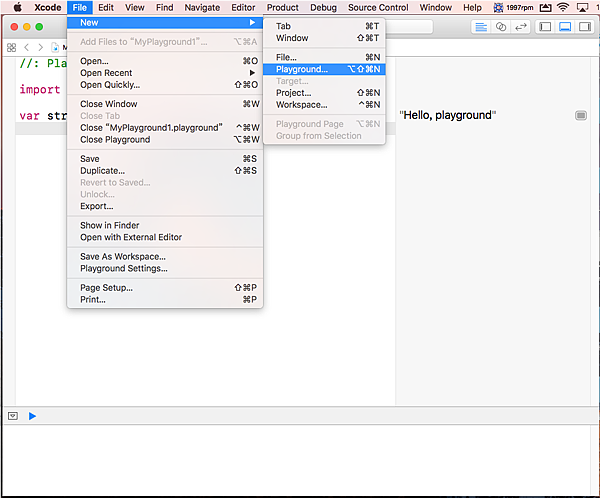Select Open Quickly... in File menu

165,85
